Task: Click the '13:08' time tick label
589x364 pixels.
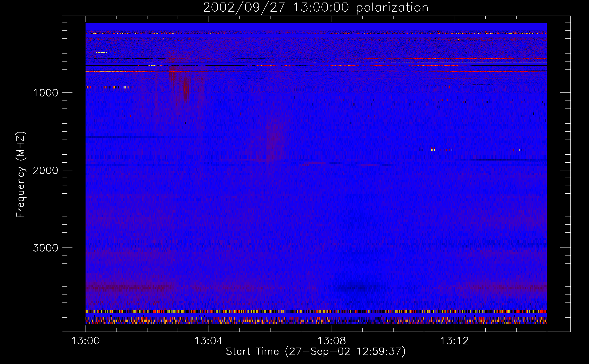Action: (331, 341)
